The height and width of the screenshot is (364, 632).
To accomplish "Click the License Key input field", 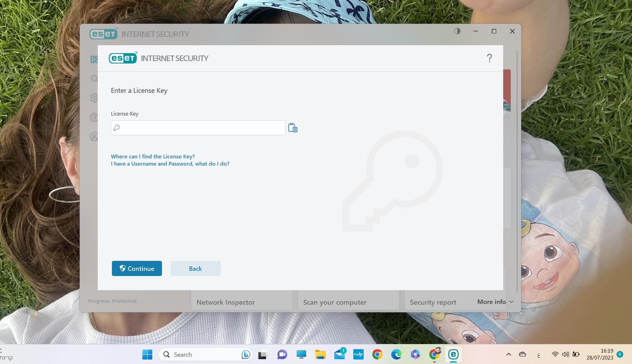I will click(x=198, y=128).
